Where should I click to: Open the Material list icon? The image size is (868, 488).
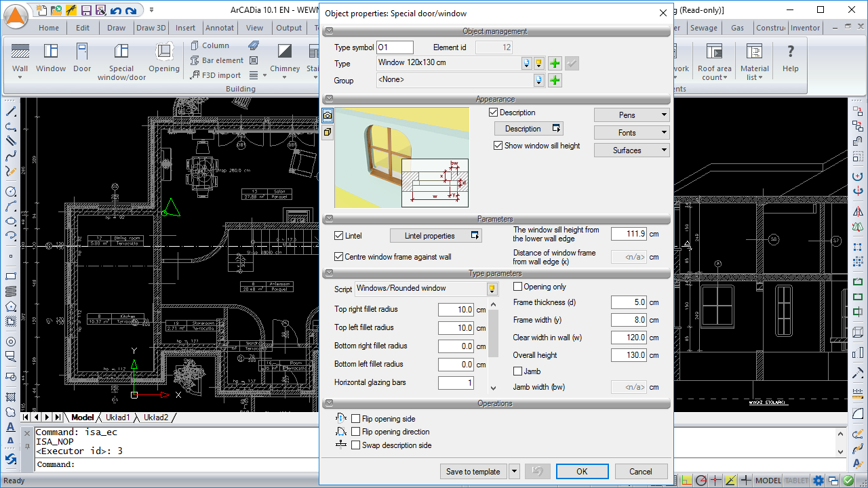coord(754,52)
